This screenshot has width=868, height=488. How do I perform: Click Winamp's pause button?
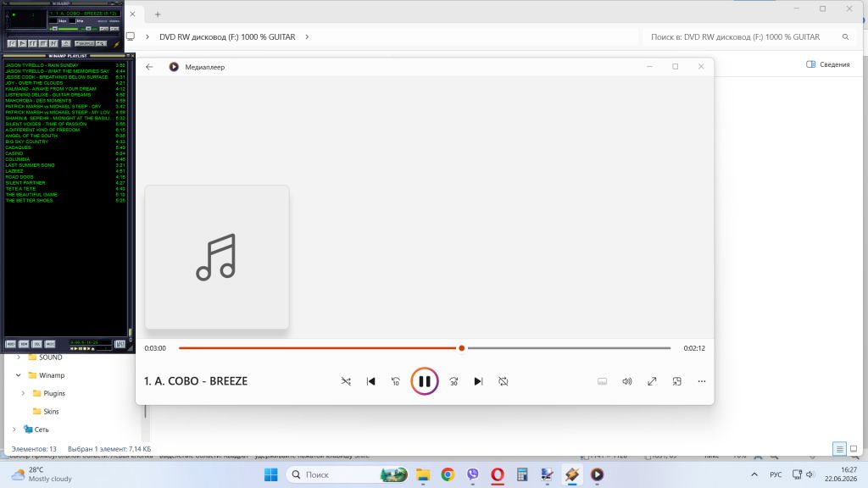[x=33, y=43]
